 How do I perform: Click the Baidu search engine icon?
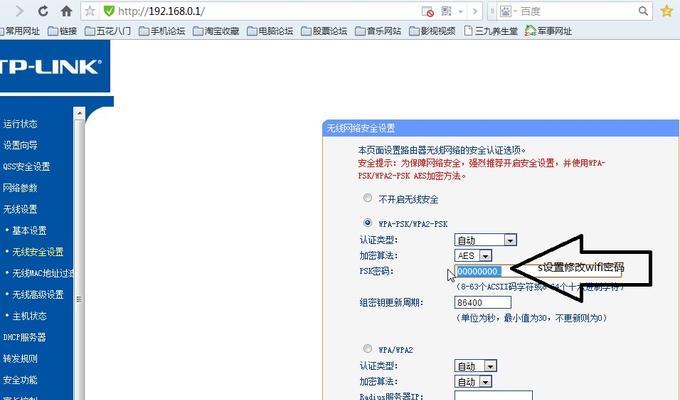click(x=506, y=11)
